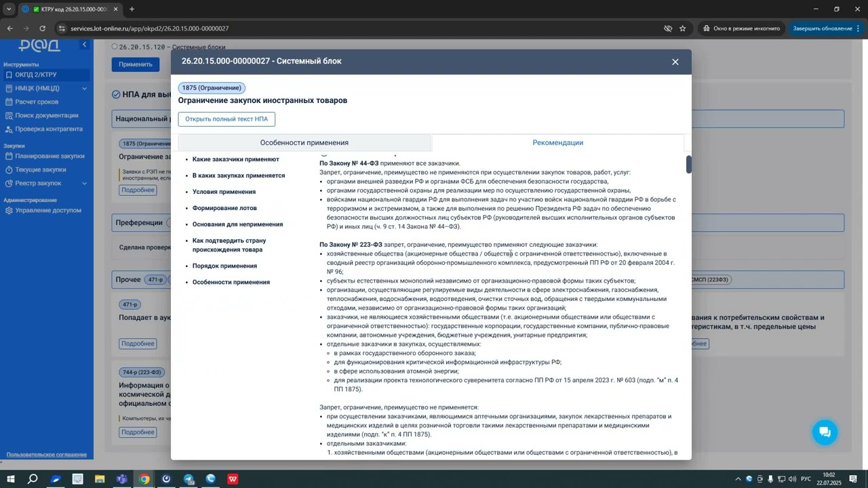This screenshot has height=488, width=868.
Task: Switch to the Рекомендации tab
Action: pos(558,143)
